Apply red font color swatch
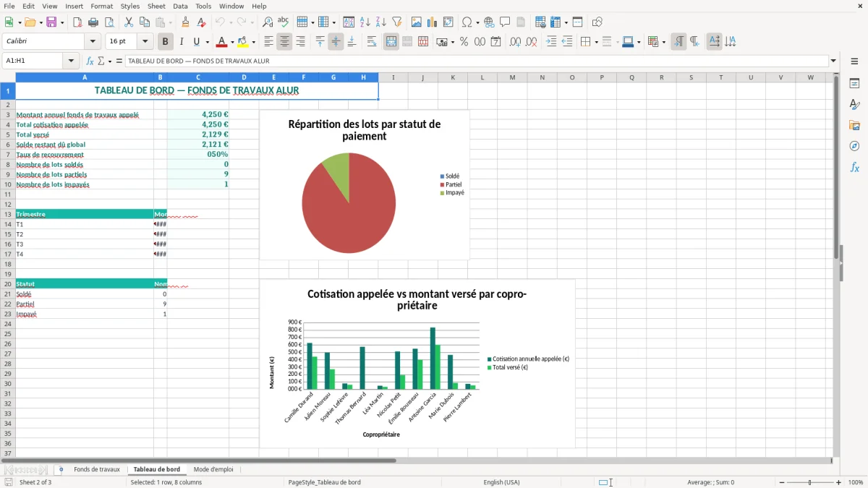Image resolution: width=868 pixels, height=488 pixels. point(222,42)
